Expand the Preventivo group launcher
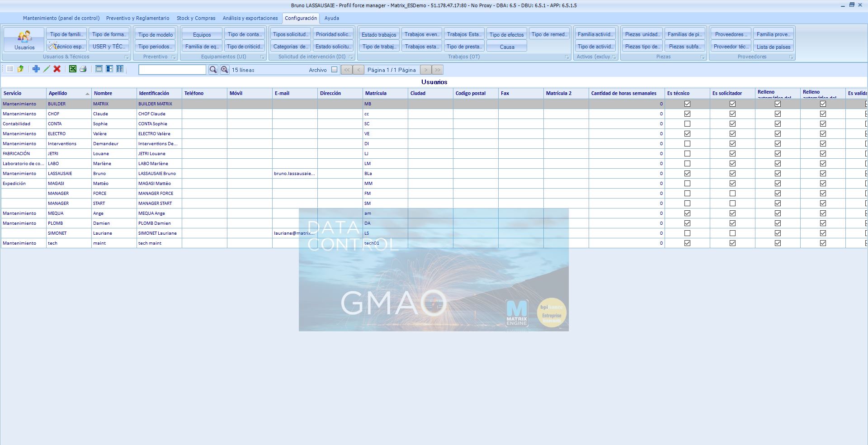Image resolution: width=868 pixels, height=445 pixels. click(174, 57)
